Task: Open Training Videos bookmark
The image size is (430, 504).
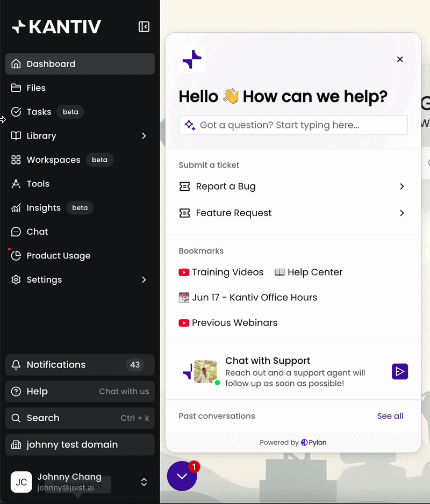Action: (221, 272)
